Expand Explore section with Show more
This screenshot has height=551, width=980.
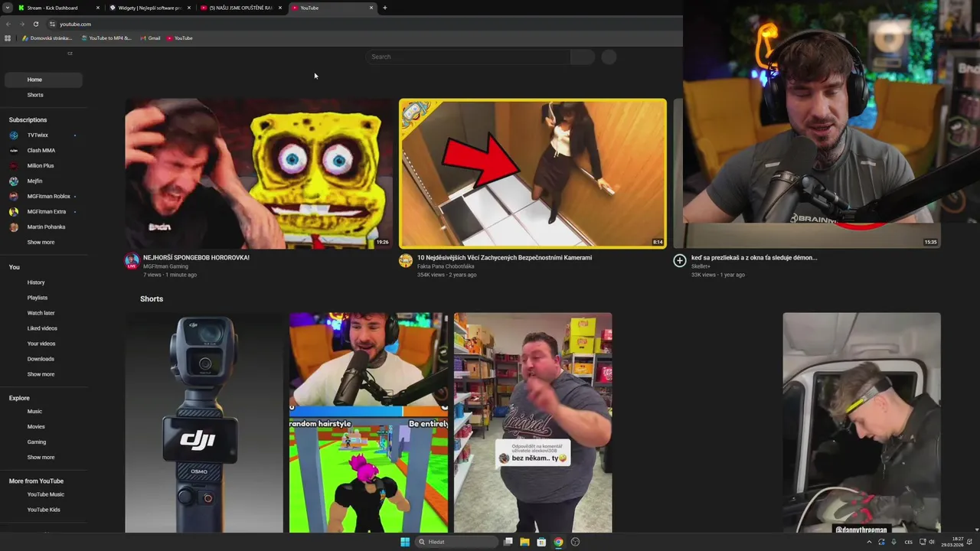41,458
